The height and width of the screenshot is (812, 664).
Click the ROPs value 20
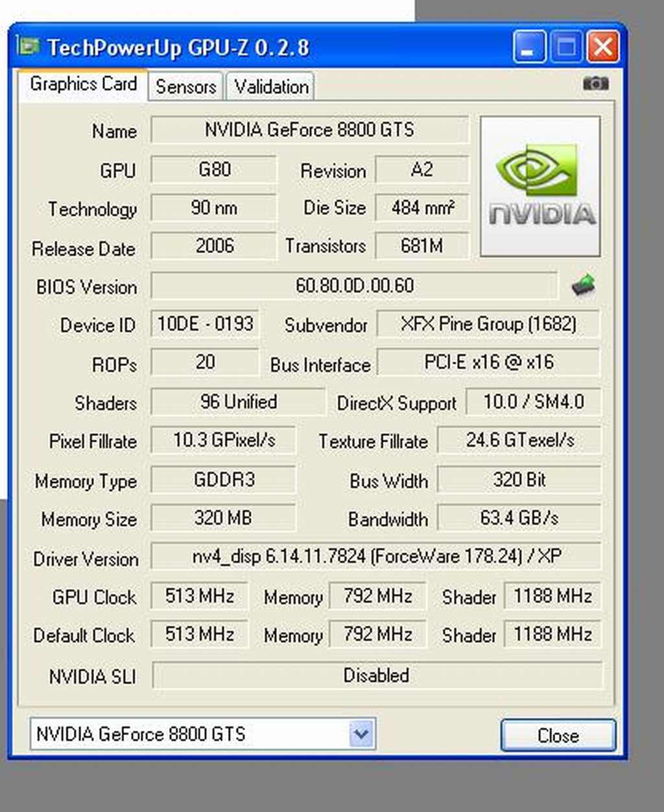pyautogui.click(x=205, y=362)
